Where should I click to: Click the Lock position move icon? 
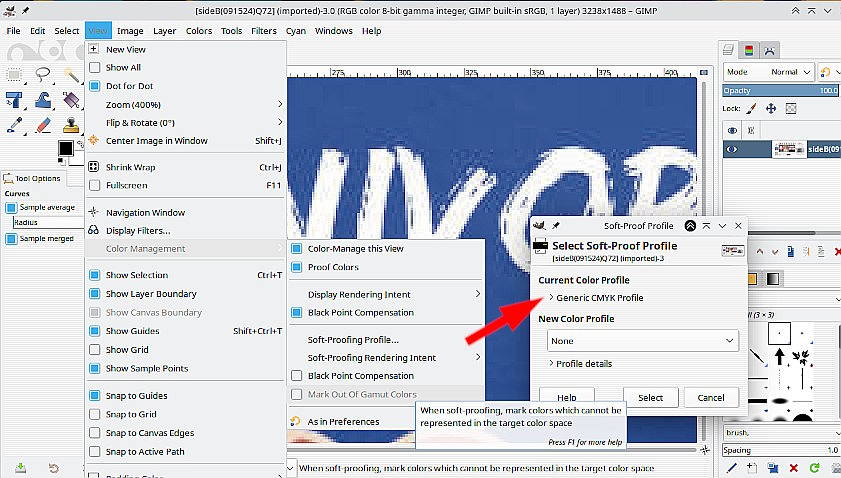click(771, 108)
